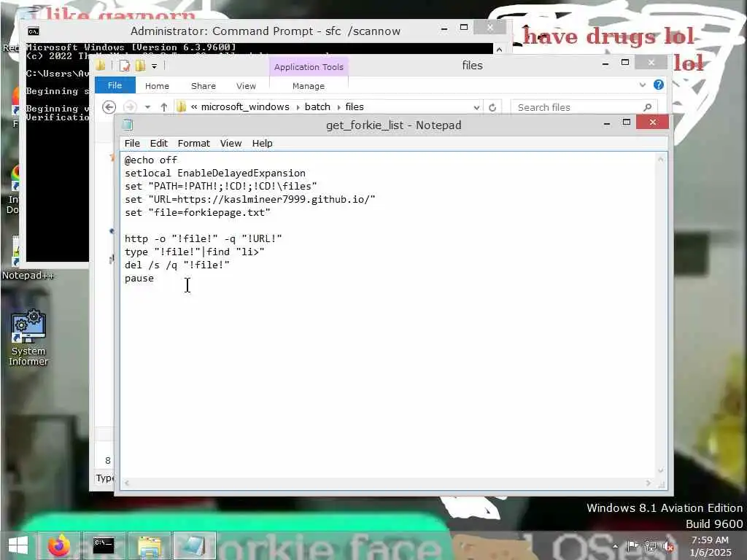Click the Notepad title bar icon
Image resolution: width=747 pixels, height=560 pixels.
128,125
